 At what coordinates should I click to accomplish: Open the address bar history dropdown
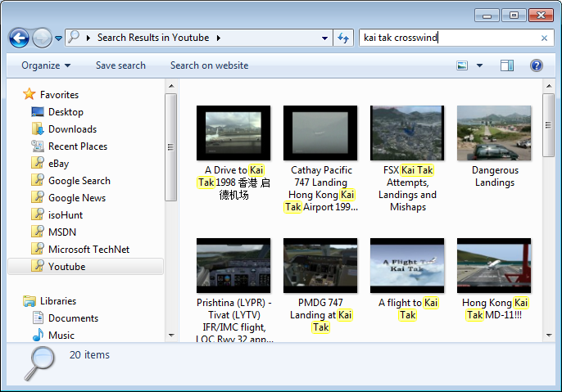point(324,38)
